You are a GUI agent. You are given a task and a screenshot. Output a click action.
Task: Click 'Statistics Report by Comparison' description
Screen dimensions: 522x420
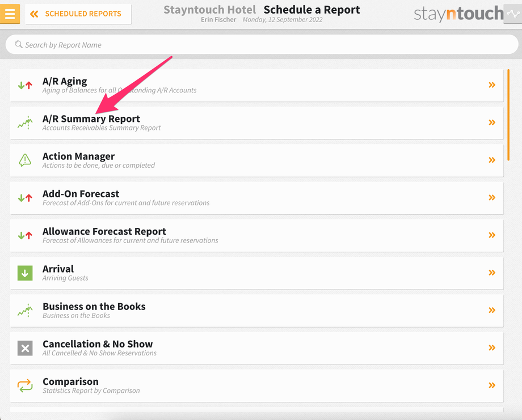point(91,391)
